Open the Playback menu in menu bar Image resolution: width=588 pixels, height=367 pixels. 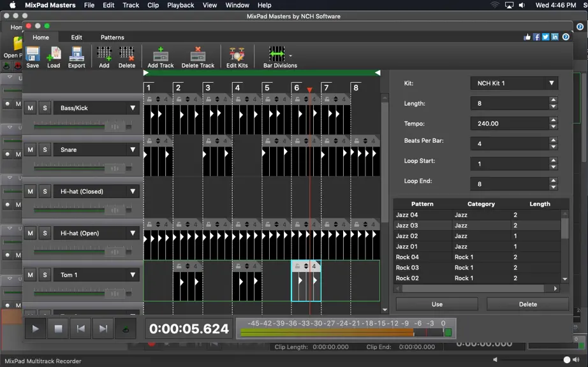tap(180, 5)
